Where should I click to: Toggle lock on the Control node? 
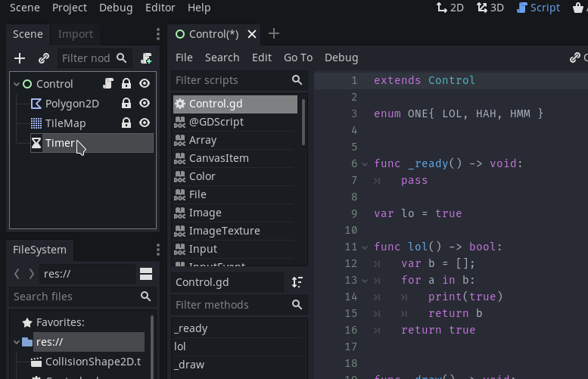[x=126, y=84]
